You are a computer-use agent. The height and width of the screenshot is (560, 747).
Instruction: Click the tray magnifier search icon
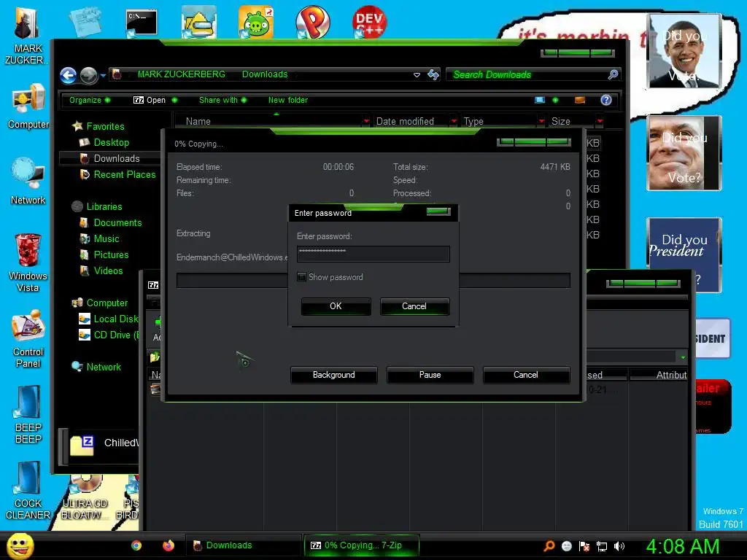click(x=549, y=545)
